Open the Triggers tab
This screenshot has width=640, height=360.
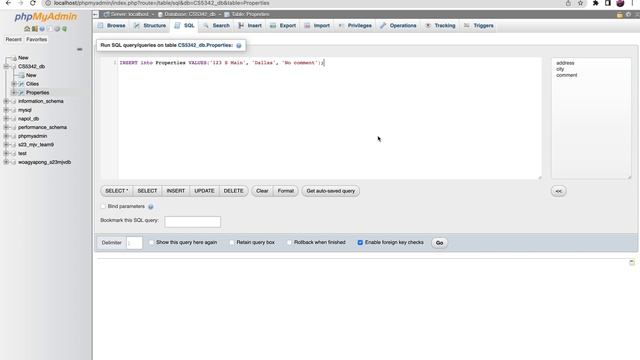coord(479,26)
